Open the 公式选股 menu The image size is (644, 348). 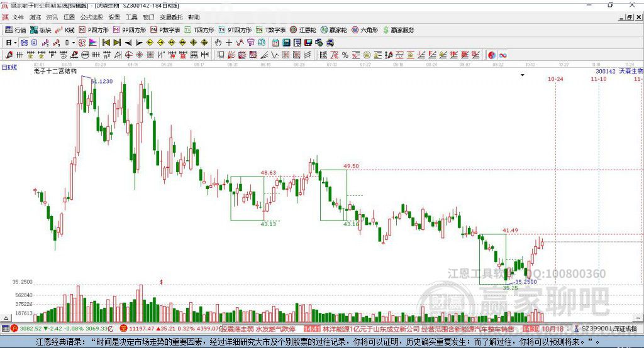click(92, 17)
